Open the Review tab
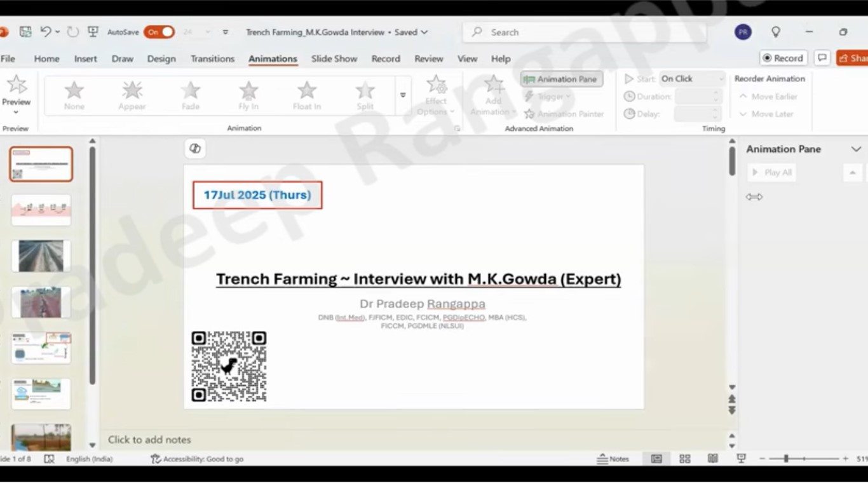The width and height of the screenshot is (868, 488). (x=429, y=58)
